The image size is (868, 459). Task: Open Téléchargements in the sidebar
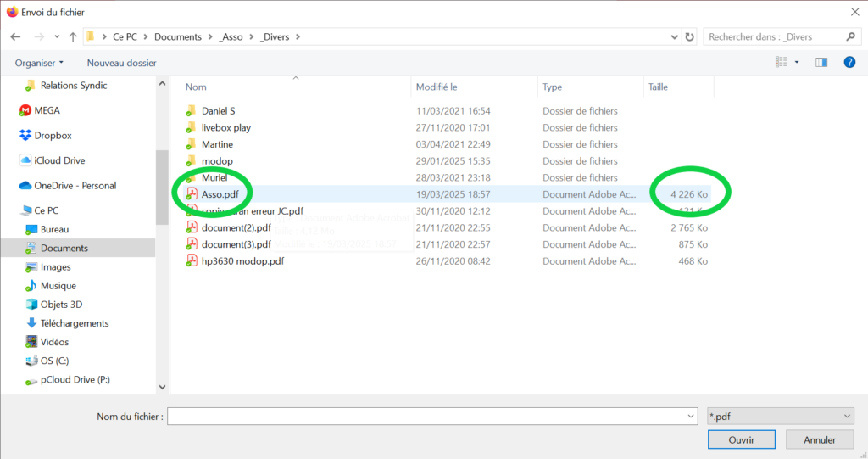75,323
